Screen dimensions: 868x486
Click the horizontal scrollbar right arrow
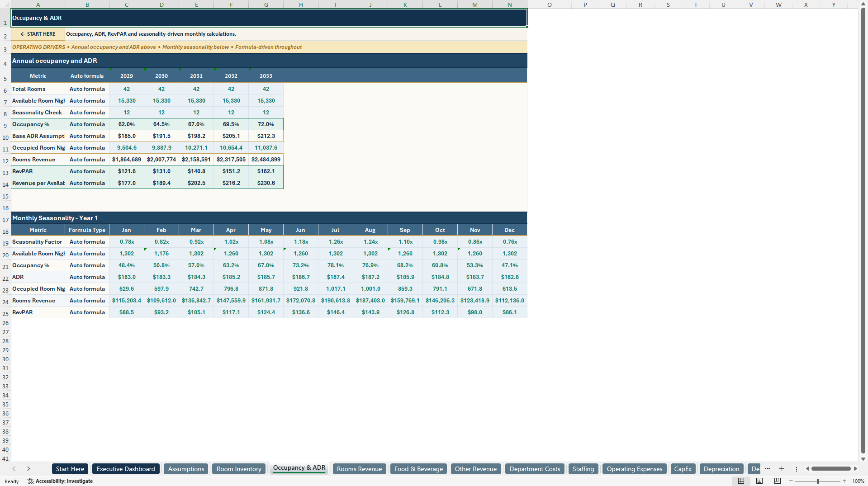855,469
